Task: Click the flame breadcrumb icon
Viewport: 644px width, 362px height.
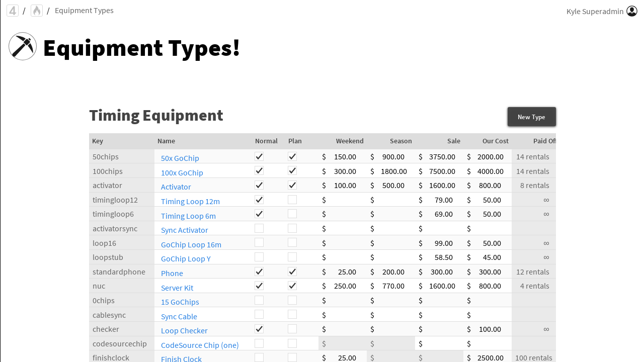Action: [x=37, y=11]
